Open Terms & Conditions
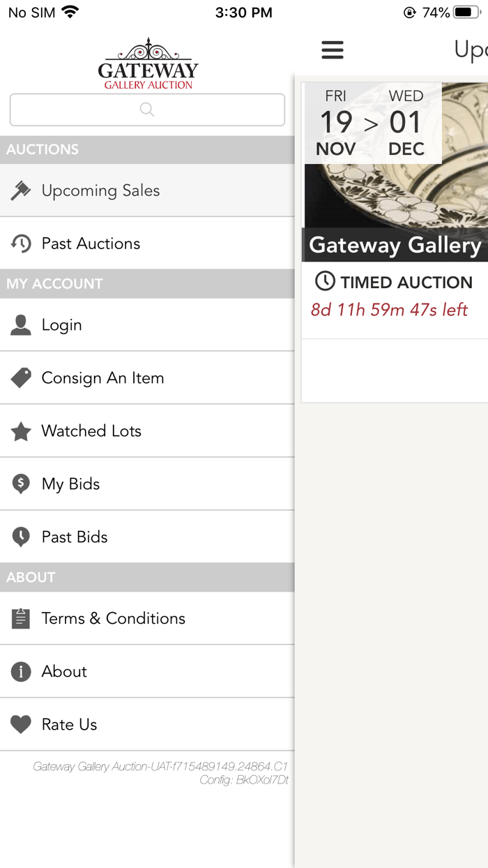The width and height of the screenshot is (488, 868). pos(113,618)
